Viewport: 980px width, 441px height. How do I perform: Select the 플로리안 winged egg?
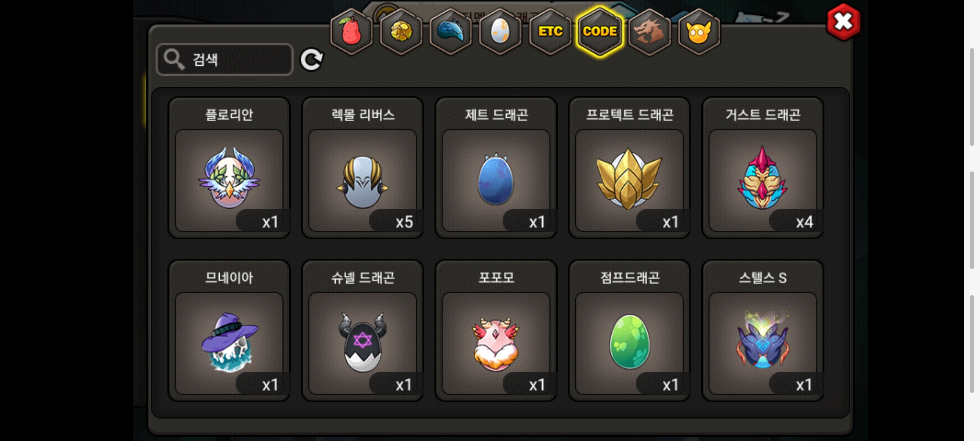[229, 167]
